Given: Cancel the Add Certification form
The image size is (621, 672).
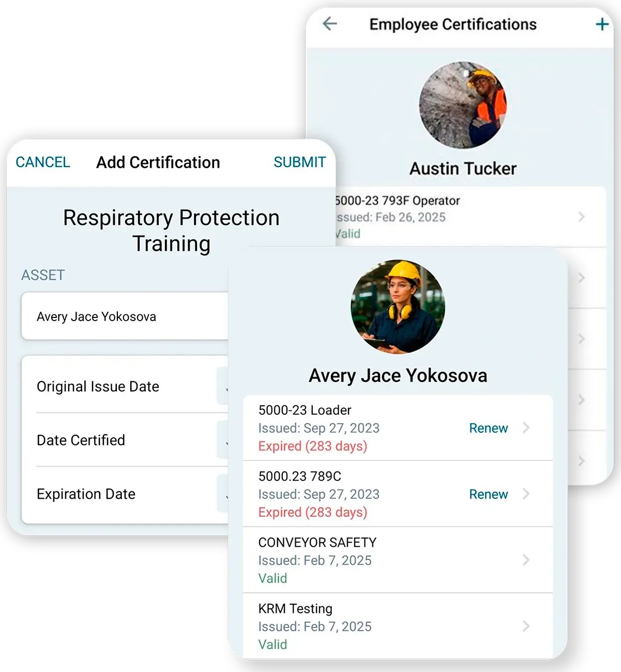Looking at the screenshot, I should click(43, 162).
